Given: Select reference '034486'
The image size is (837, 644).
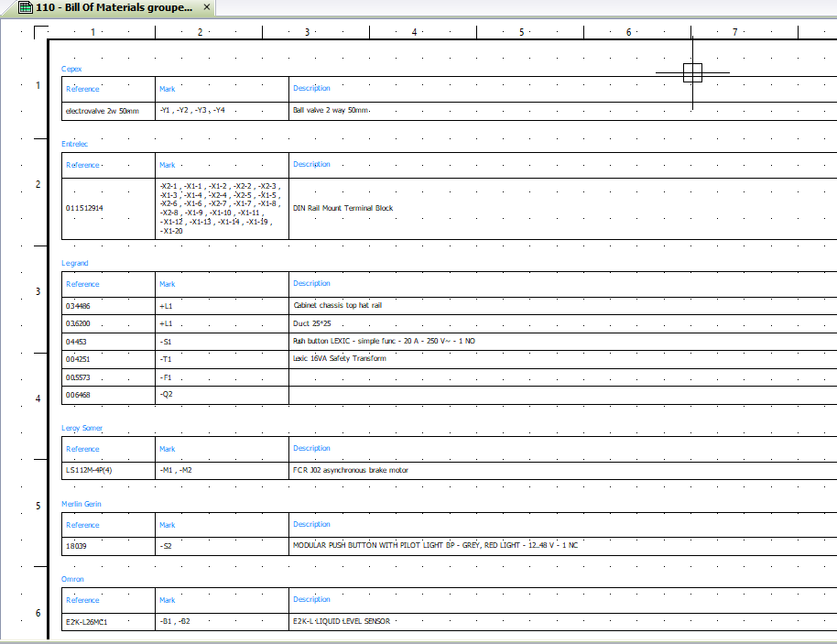Looking at the screenshot, I should [78, 306].
